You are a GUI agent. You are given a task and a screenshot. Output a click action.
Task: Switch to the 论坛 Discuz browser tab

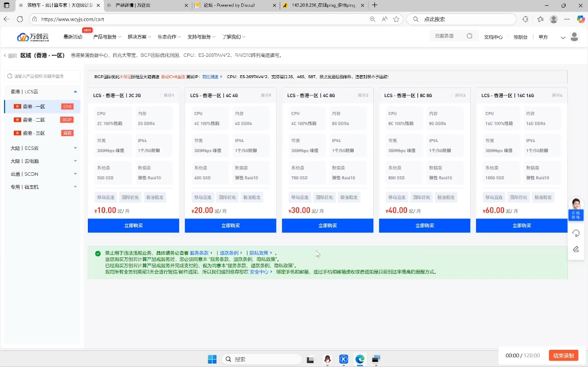(x=234, y=5)
